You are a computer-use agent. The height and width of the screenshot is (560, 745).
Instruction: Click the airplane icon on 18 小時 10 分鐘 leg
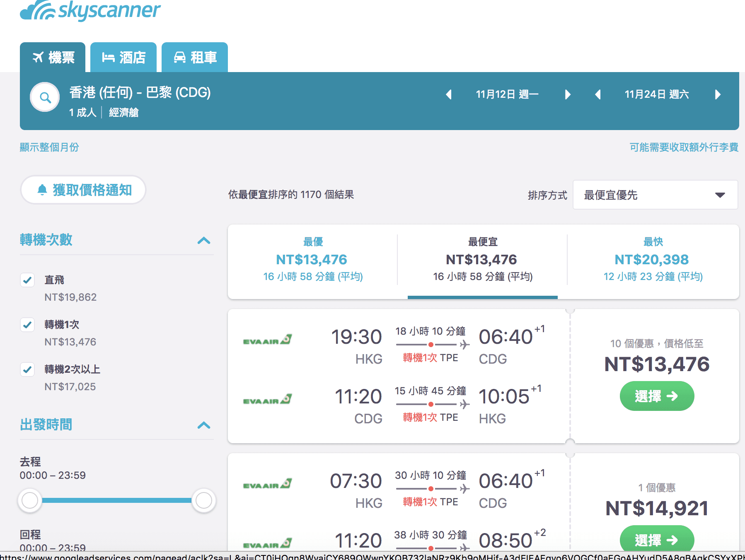(464, 344)
